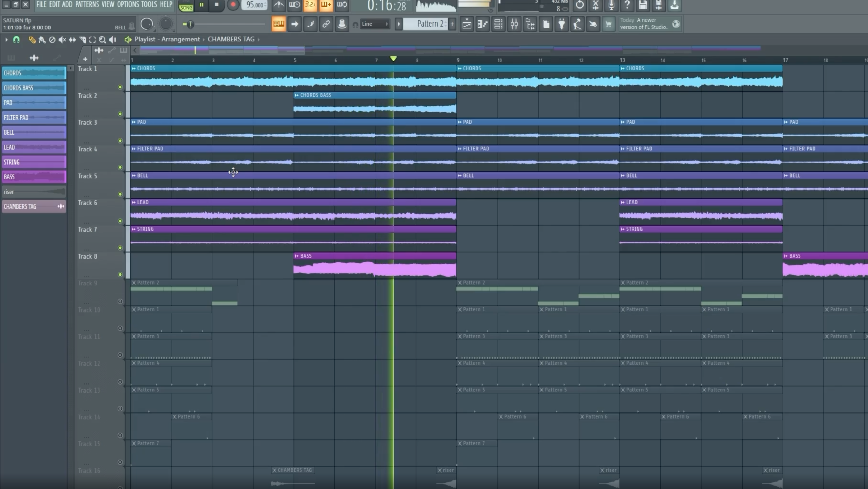Open CHORDS BASS clip menu on Track 2
Screen dimensions: 868x489
click(297, 95)
